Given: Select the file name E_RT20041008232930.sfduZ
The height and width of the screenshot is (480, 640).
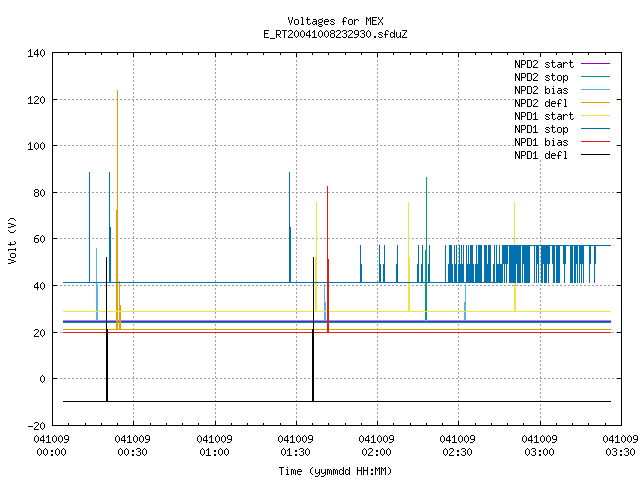Looking at the screenshot, I should (x=335, y=34).
